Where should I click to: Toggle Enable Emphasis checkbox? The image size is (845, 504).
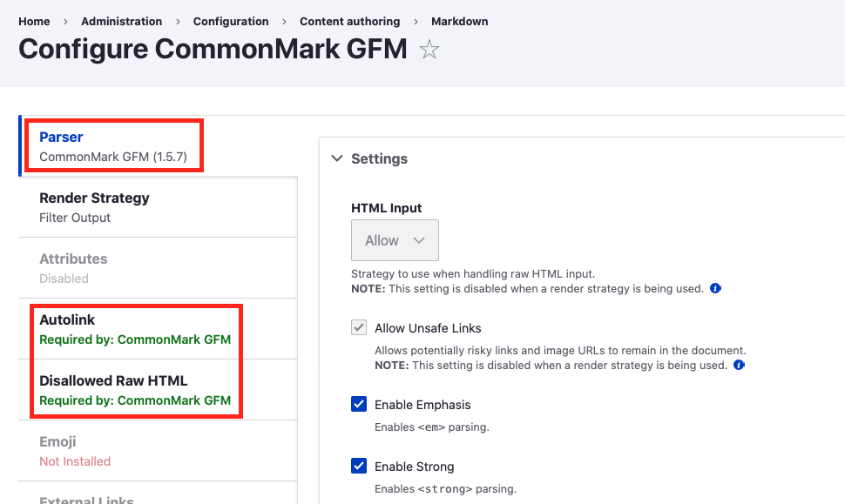pos(359,404)
